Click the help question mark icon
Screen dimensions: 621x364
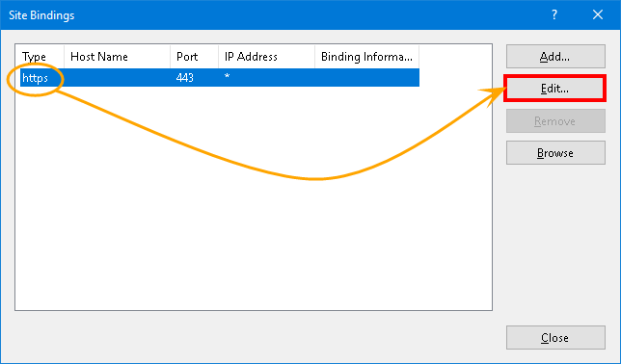(554, 15)
